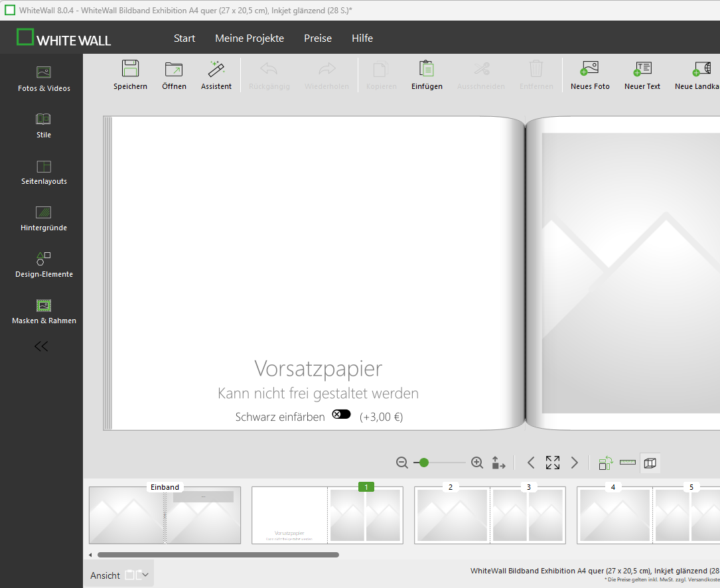Click the Speichern save icon

coord(131,69)
